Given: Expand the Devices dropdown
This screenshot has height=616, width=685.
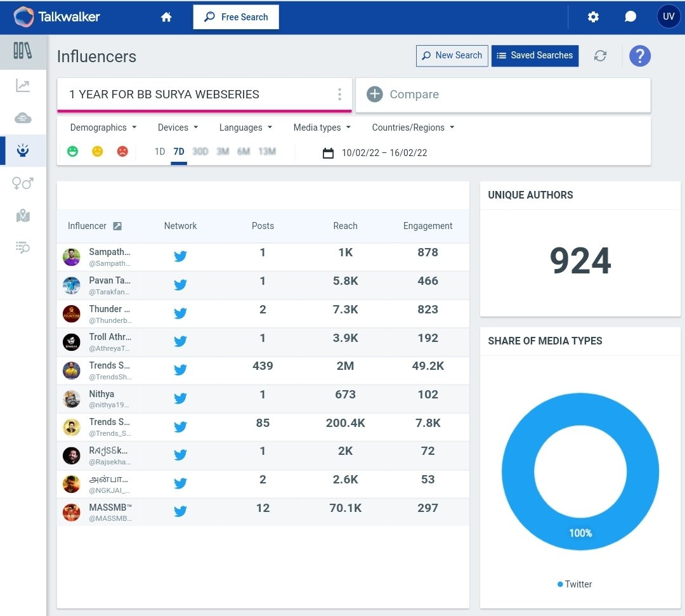Looking at the screenshot, I should (178, 128).
